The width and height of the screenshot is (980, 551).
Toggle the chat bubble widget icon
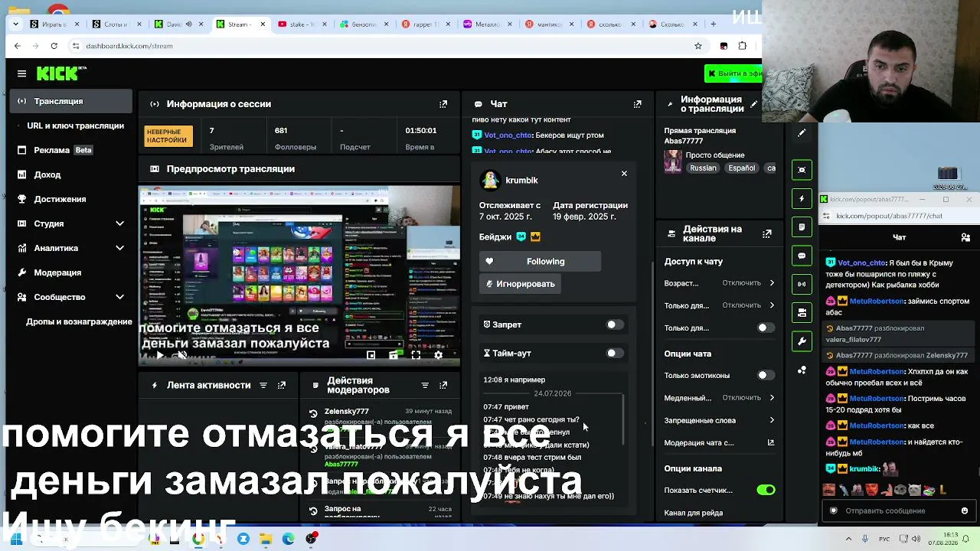[x=802, y=256]
